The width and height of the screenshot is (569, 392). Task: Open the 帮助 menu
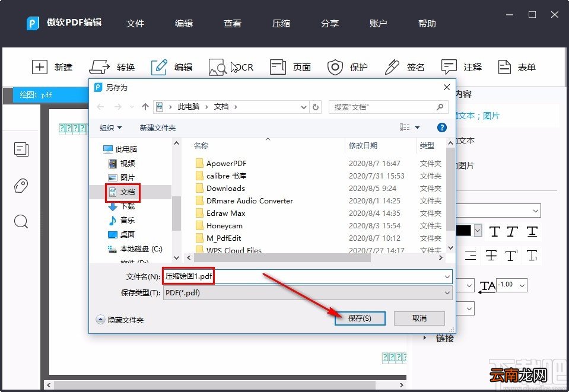(427, 24)
